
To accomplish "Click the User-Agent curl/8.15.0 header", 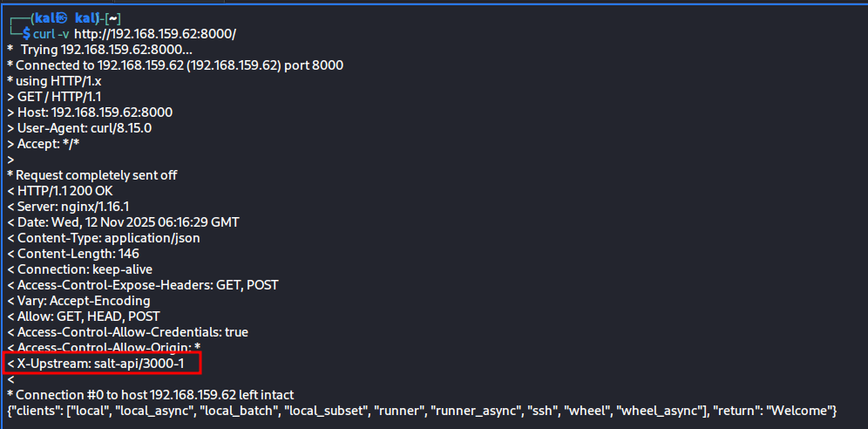I will point(85,128).
